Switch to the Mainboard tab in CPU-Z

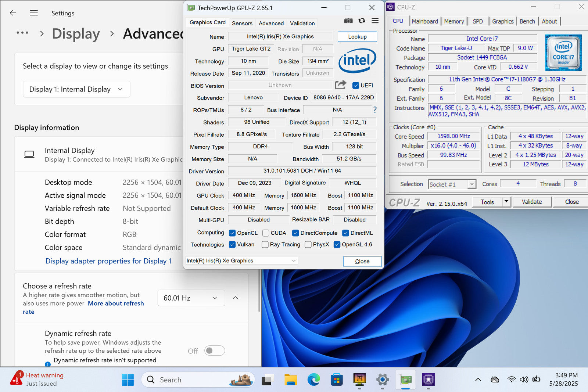pyautogui.click(x=425, y=21)
